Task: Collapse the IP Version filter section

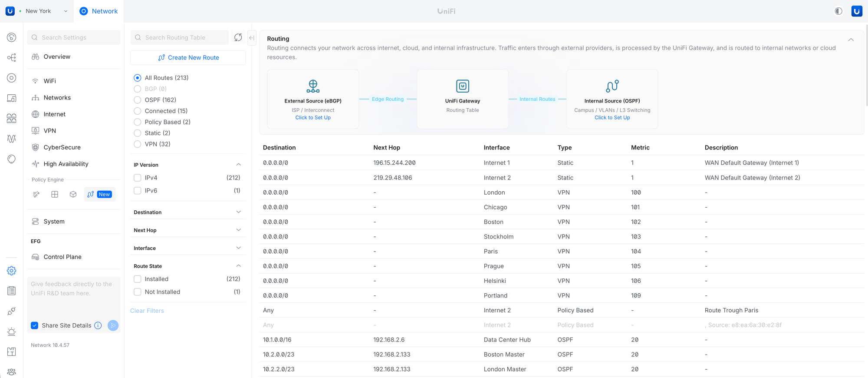Action: (238, 165)
